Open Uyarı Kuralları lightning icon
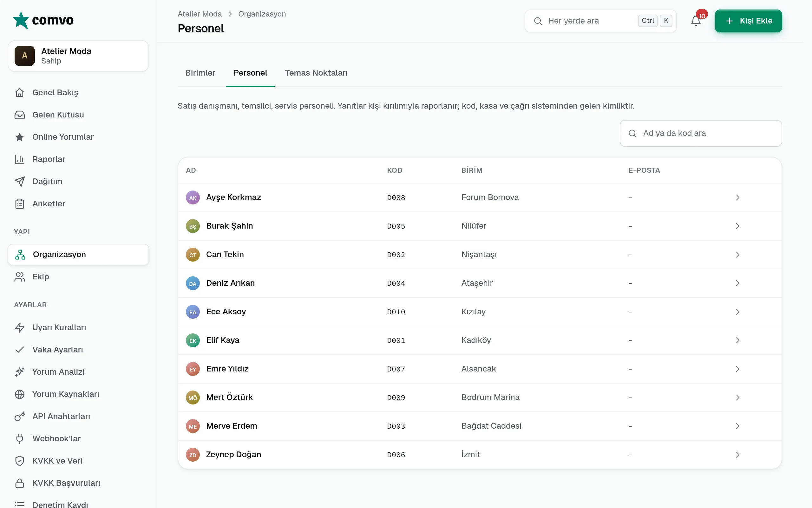Viewport: 812px width, 508px height. tap(20, 327)
